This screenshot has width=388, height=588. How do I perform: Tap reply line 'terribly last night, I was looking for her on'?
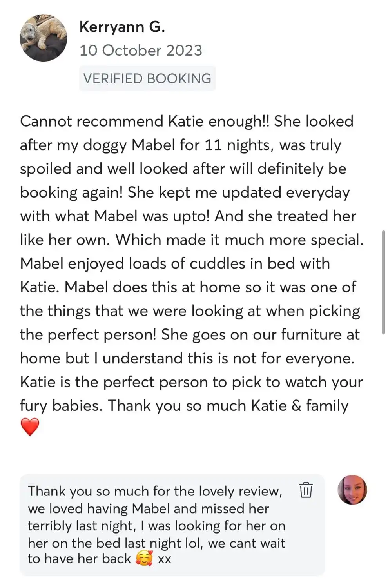tap(156, 526)
